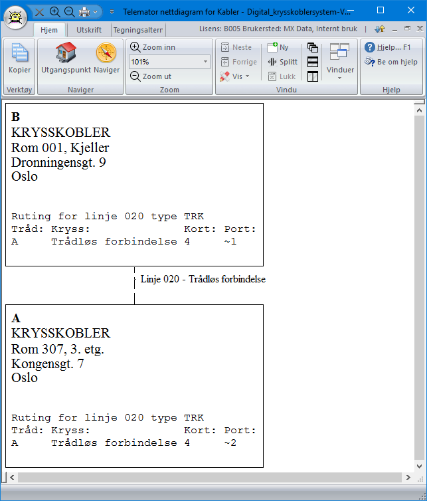Go to Utgangspunkt house icon
The height and width of the screenshot is (501, 427).
pyautogui.click(x=66, y=52)
